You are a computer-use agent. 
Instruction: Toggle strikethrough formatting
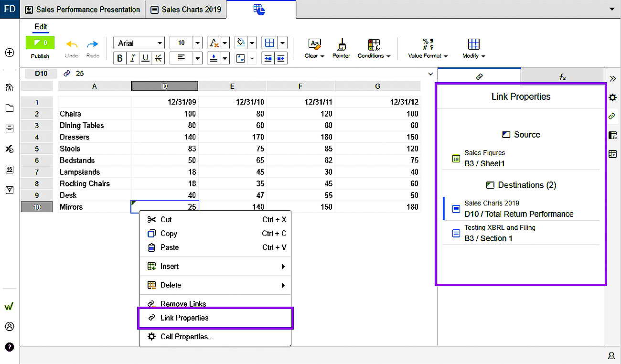pos(158,58)
